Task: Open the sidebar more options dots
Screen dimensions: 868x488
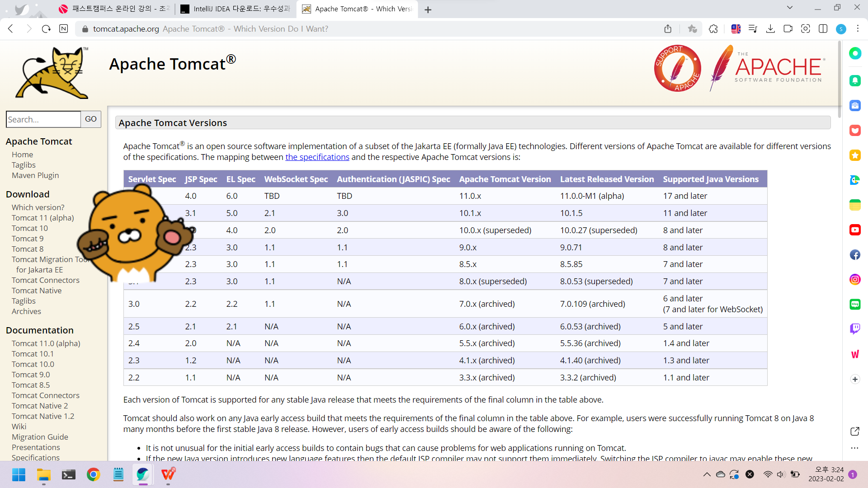Action: pyautogui.click(x=854, y=448)
